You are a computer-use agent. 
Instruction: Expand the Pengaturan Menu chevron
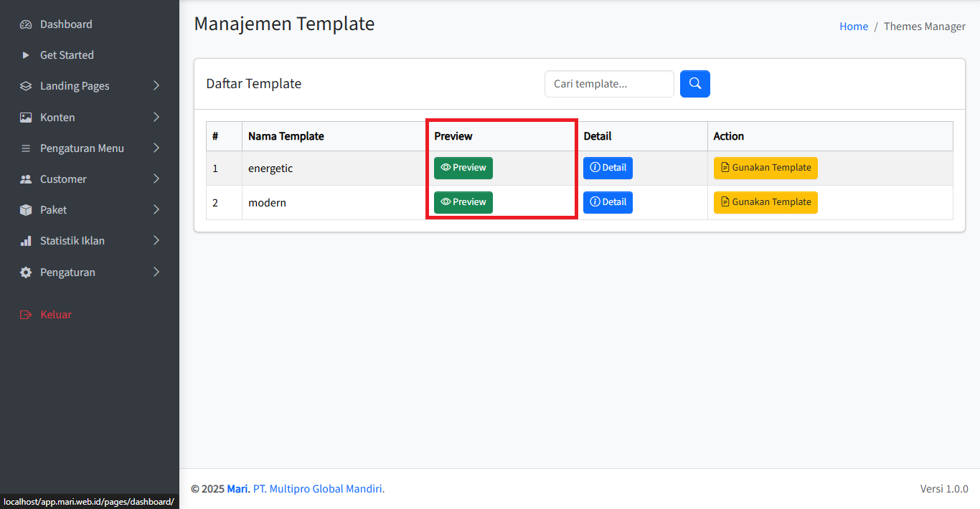(x=156, y=148)
